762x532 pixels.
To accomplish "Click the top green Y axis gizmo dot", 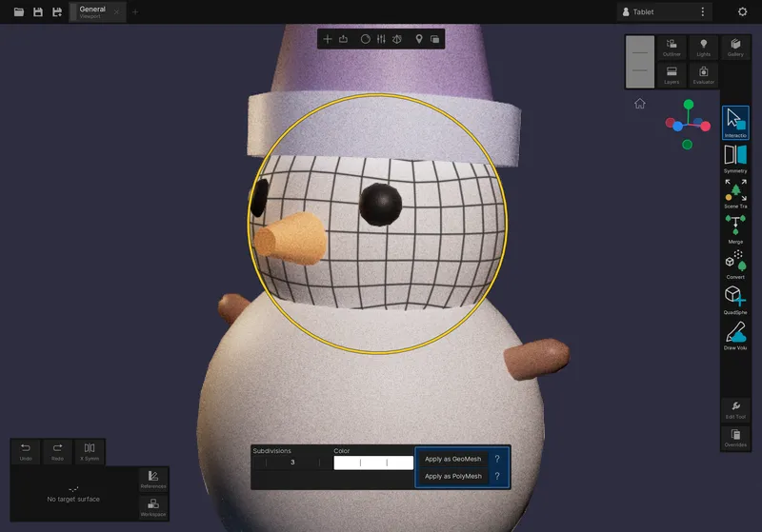I will tap(689, 105).
